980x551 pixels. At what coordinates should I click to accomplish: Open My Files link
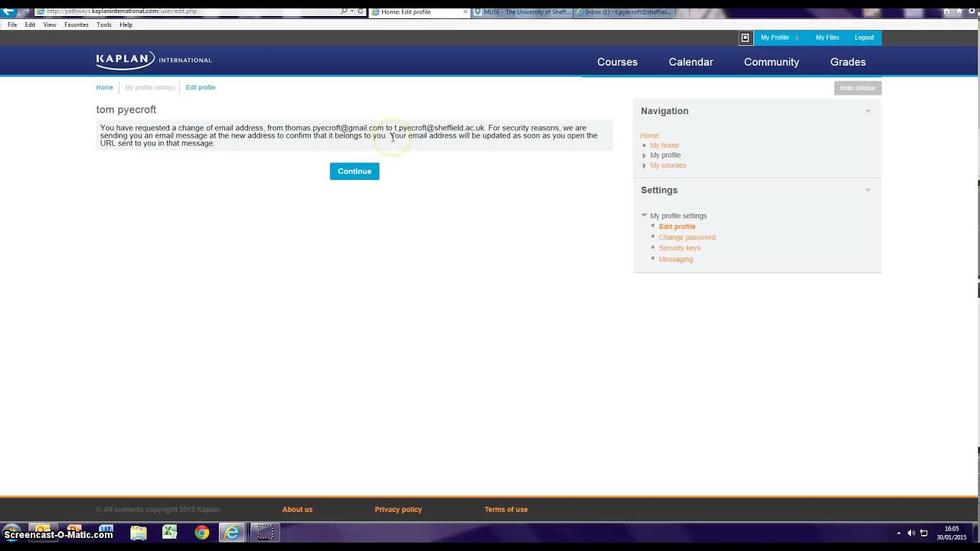coord(827,37)
